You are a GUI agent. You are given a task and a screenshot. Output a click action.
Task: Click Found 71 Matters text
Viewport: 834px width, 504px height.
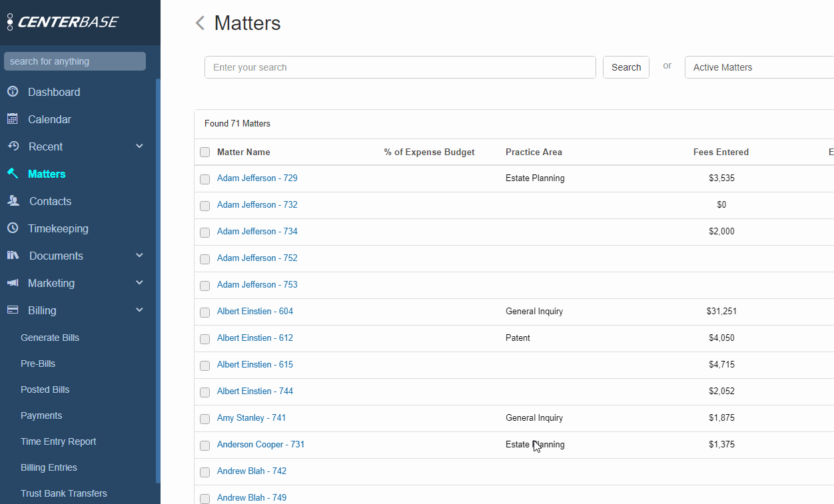pyautogui.click(x=237, y=123)
